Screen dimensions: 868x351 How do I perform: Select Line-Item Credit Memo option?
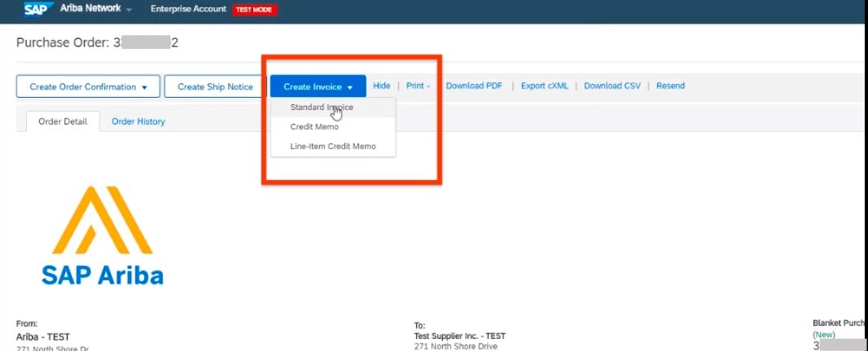coord(333,146)
